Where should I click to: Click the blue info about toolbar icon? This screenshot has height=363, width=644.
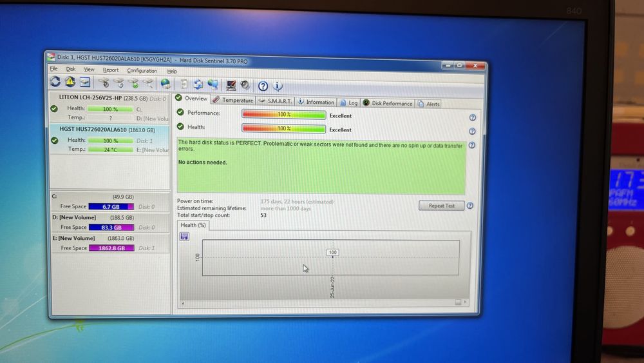coord(278,86)
